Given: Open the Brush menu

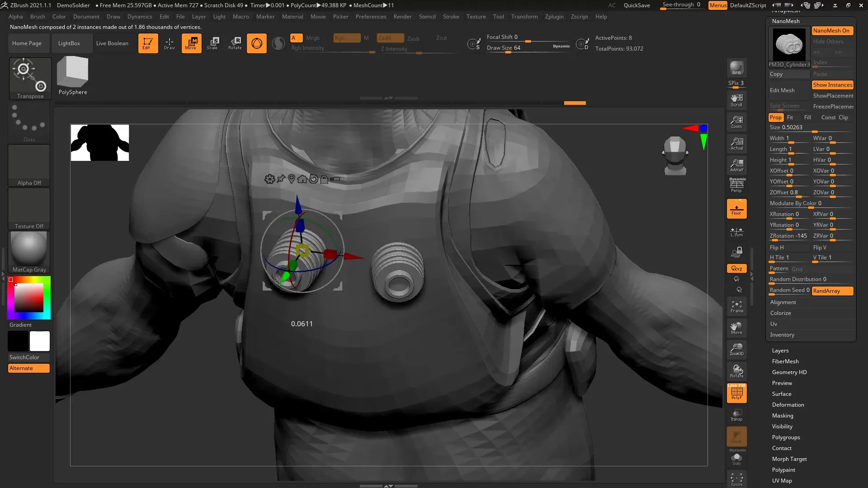Looking at the screenshot, I should click(38, 17).
